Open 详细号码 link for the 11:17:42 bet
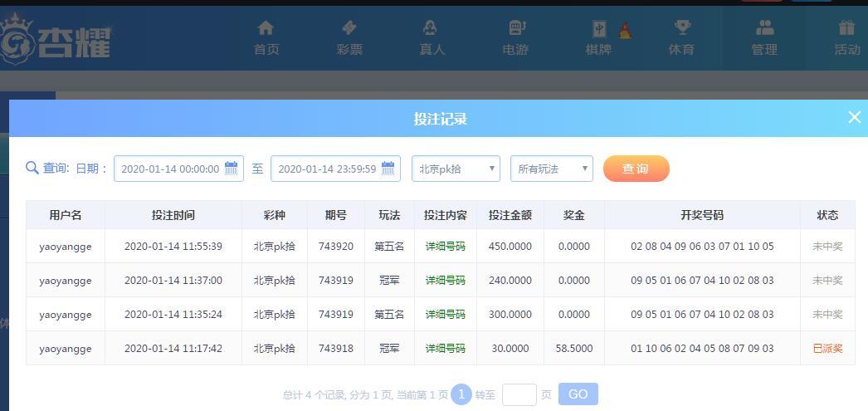The height and width of the screenshot is (411, 868). 445,349
